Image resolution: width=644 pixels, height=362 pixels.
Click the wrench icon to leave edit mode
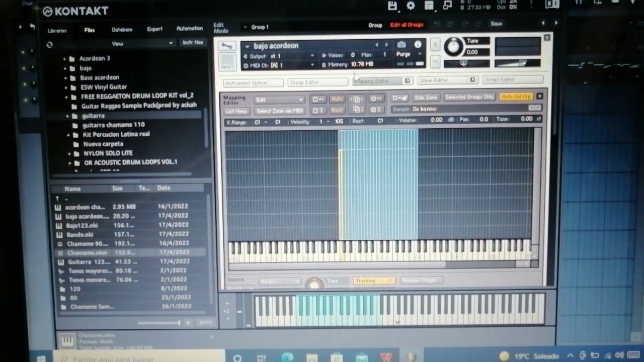(227, 46)
